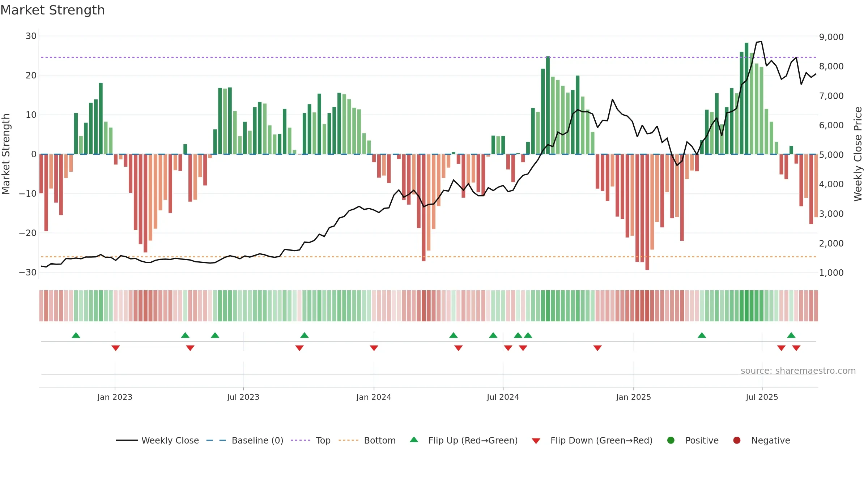Screen dimensions: 868x488
Task: Click the source: sharemaestro.com text
Action: click(798, 371)
